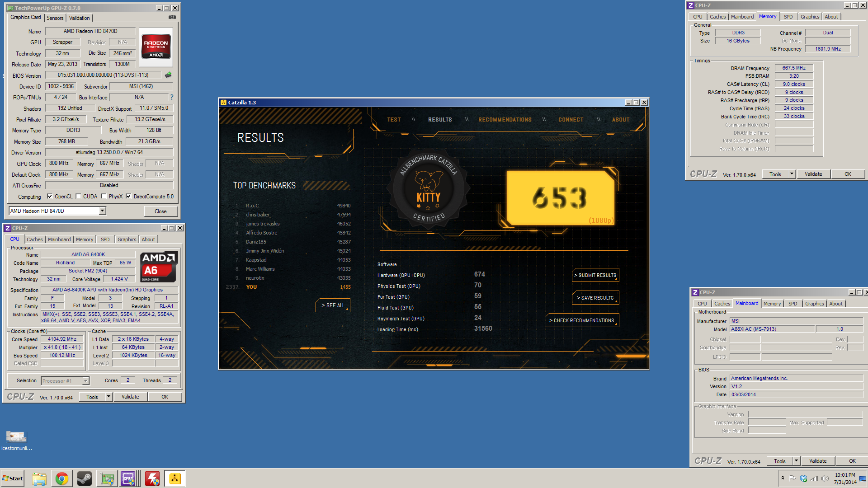Toggle the OpenCL checkbox in GPU-Z
This screenshot has width=868, height=488.
[x=50, y=197]
